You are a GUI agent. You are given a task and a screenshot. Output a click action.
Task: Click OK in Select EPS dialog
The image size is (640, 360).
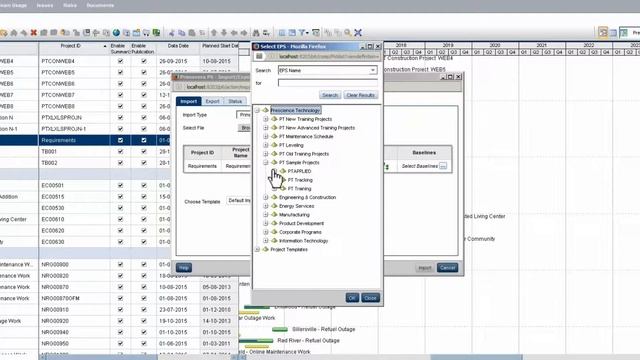[x=352, y=298]
